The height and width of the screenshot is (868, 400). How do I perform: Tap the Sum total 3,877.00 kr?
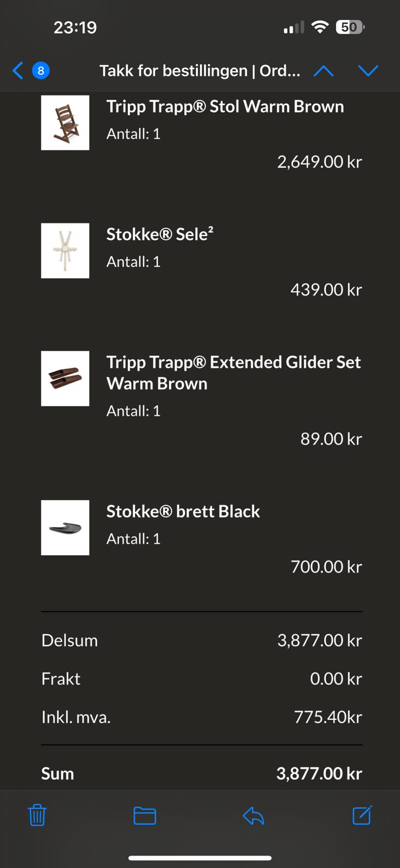click(319, 774)
